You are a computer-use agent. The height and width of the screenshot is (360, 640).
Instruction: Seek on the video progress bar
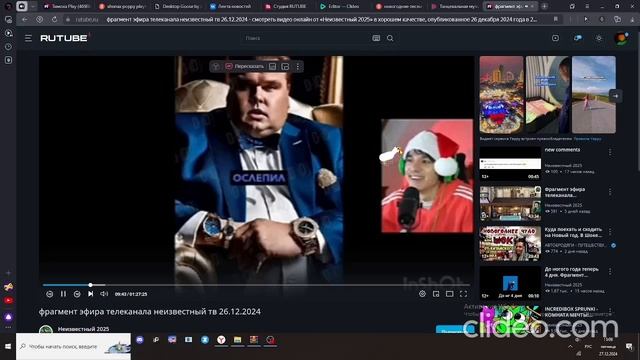point(256,285)
